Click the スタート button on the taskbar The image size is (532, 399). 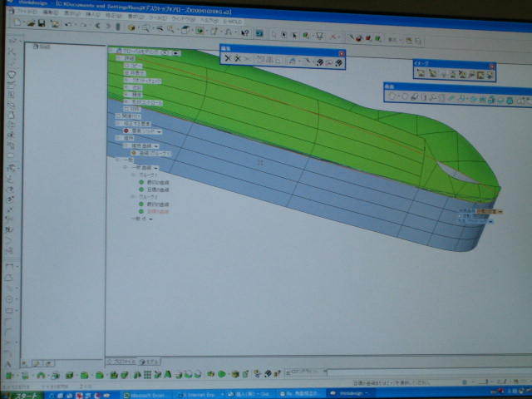tap(23, 396)
